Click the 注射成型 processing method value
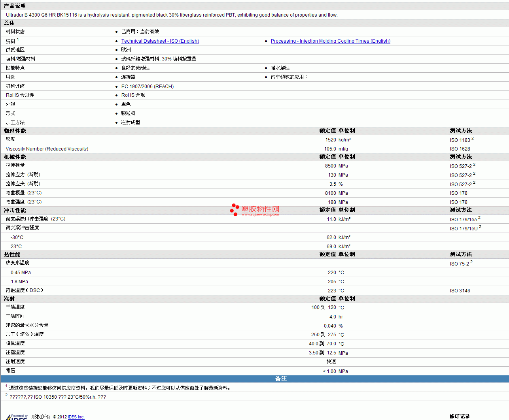 (131, 122)
